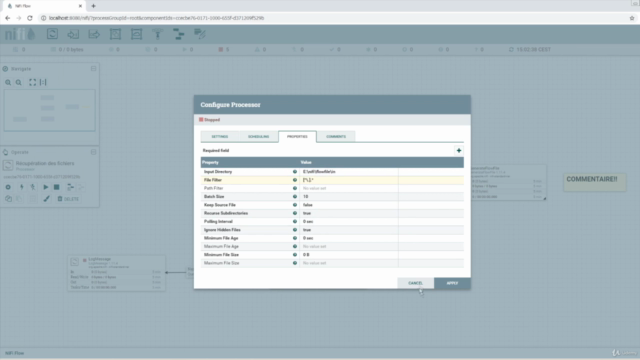Show help for Maximum File Size property

(295, 263)
